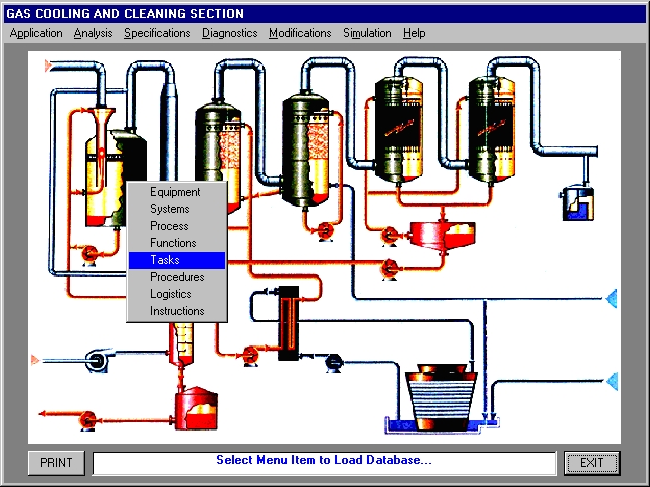The width and height of the screenshot is (650, 487).
Task: Select Systems from popup menu
Action: [177, 209]
